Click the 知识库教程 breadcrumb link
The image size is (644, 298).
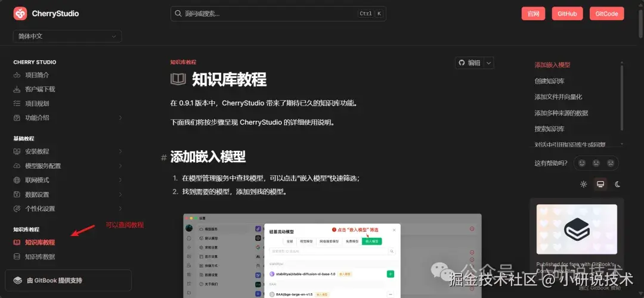[x=183, y=62]
